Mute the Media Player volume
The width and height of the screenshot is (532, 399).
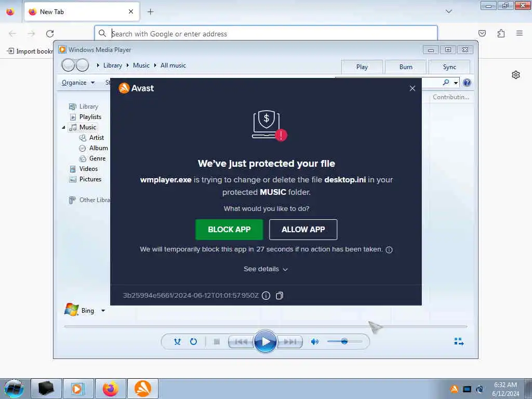coord(314,341)
